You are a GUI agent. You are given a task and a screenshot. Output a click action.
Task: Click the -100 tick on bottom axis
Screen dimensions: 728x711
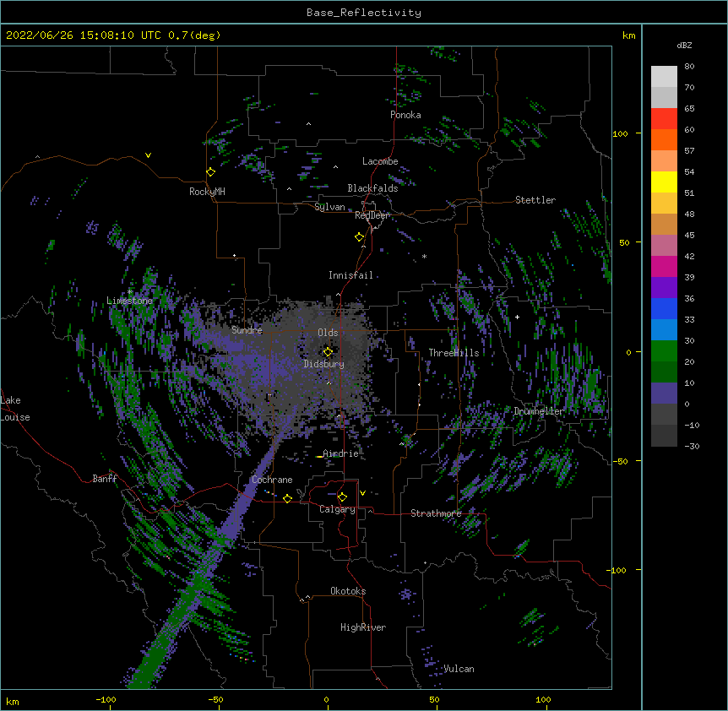coord(106,700)
